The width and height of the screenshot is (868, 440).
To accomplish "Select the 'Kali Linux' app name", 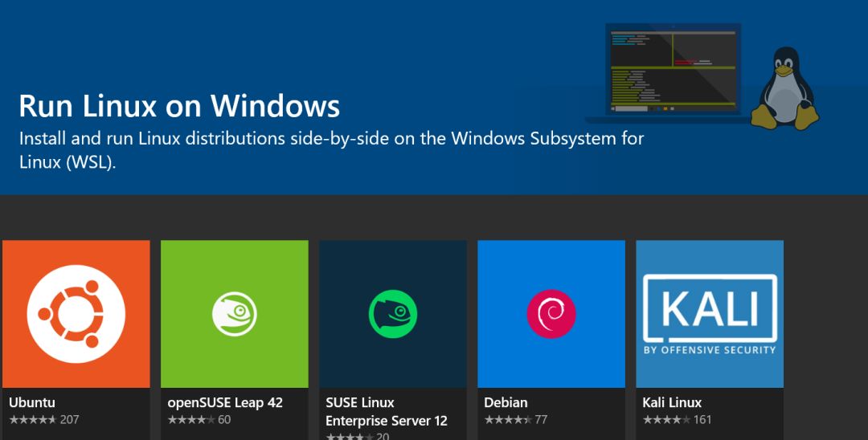I will pyautogui.click(x=672, y=402).
